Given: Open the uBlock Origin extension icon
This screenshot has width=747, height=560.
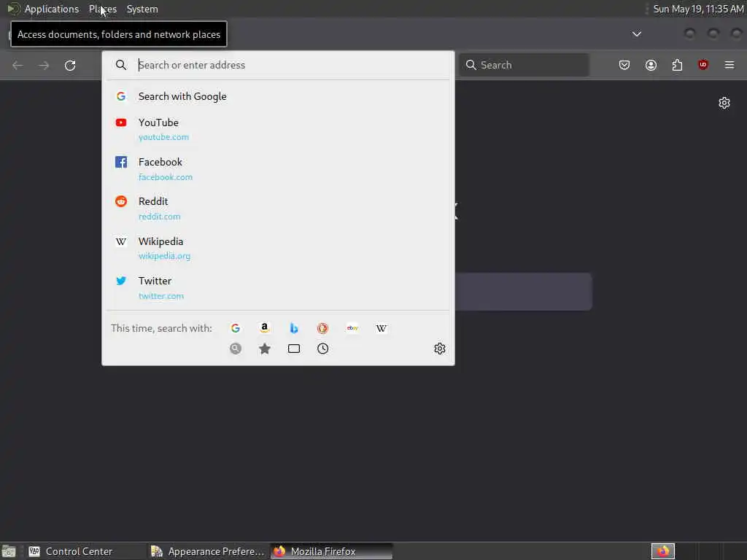Looking at the screenshot, I should 703,65.
